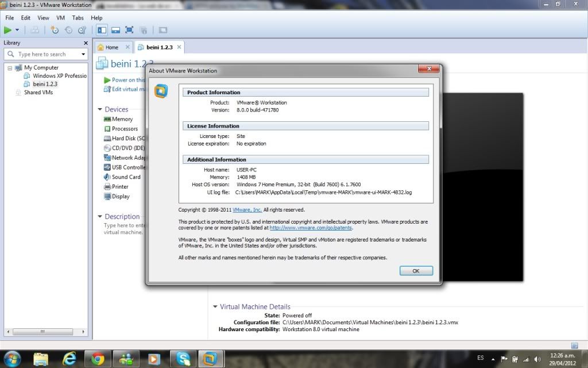Click Power on this virtual machine link
Viewport: 588px width, 368px height.
pos(128,80)
